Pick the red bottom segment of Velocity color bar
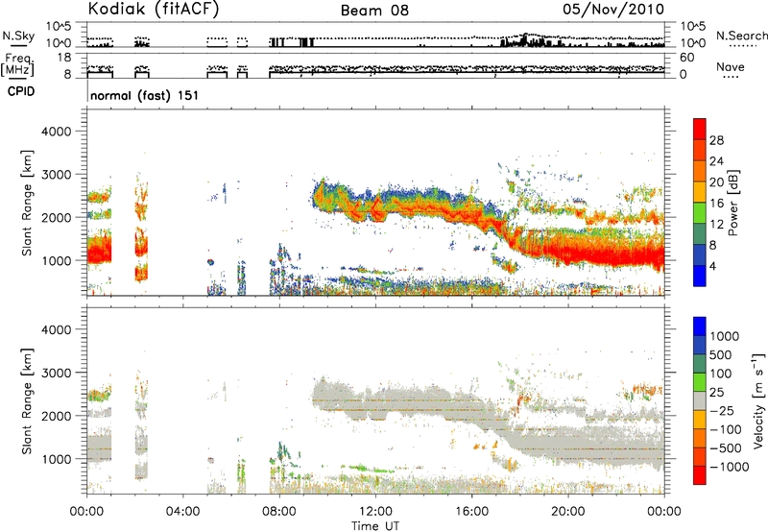The height and width of the screenshot is (532, 768). [700, 475]
